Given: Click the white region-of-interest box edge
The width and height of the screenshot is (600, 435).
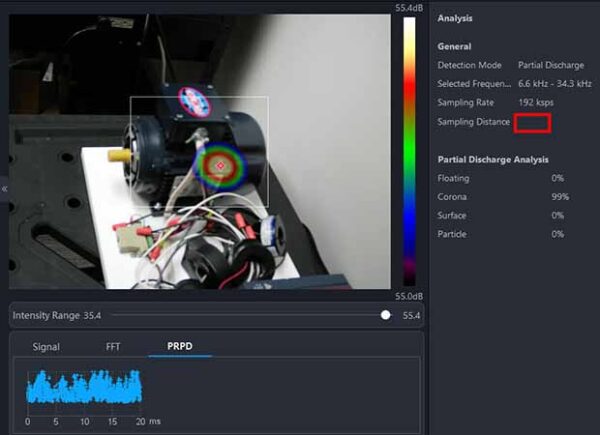Looking at the screenshot, I should click(x=199, y=97).
